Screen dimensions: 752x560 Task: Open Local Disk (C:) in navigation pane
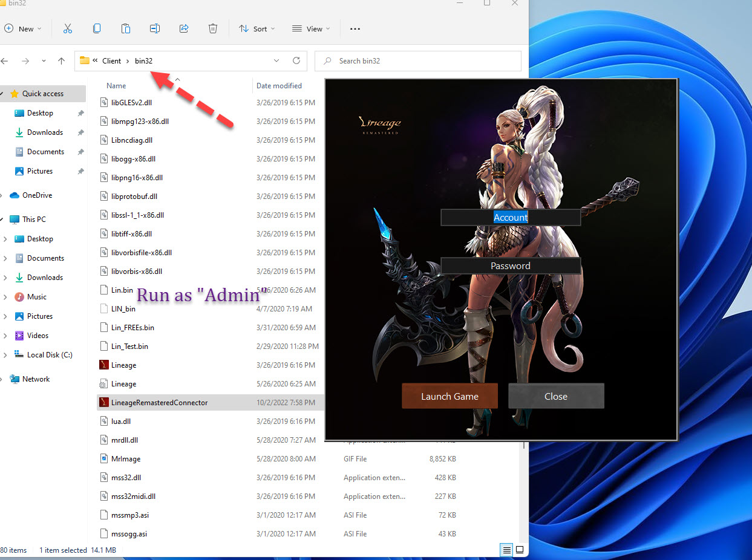pyautogui.click(x=50, y=355)
